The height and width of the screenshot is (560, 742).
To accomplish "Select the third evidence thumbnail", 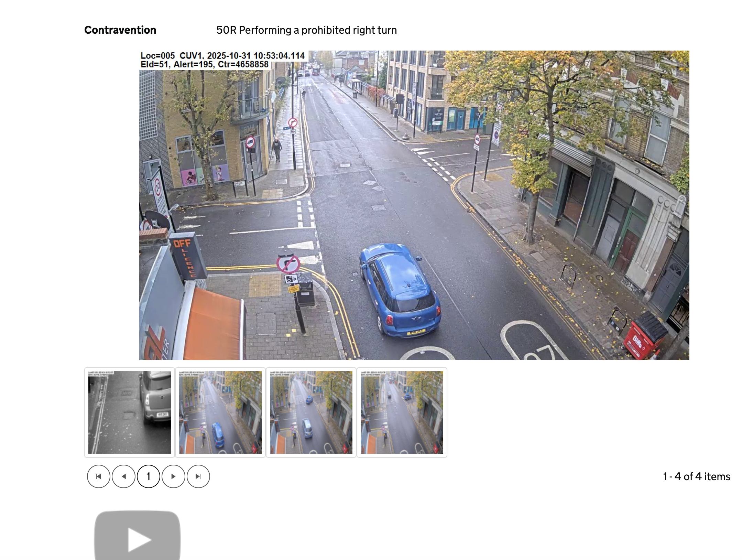I will pos(311,412).
